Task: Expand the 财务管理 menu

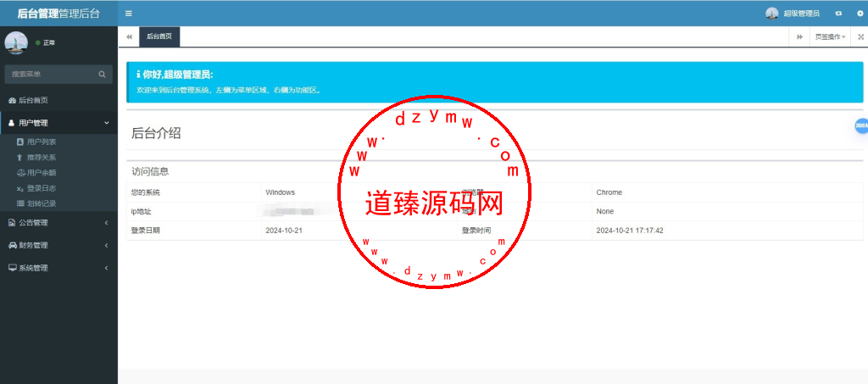Action: 58,245
